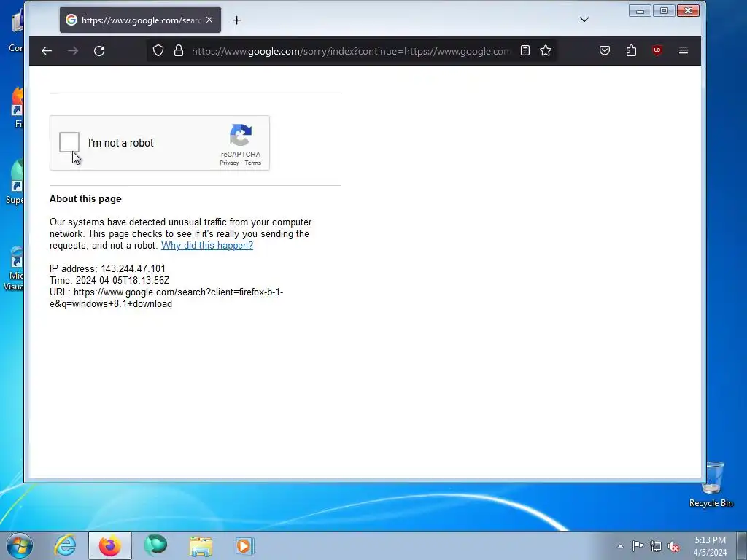
Task: Open the reCAPTCHA Terms link
Action: (253, 163)
